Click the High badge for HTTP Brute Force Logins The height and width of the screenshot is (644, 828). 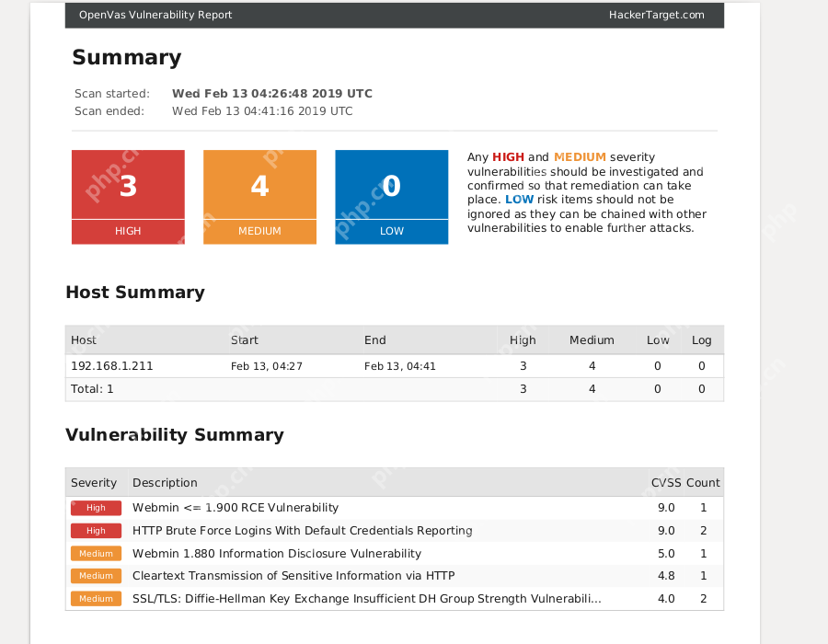tap(96, 531)
